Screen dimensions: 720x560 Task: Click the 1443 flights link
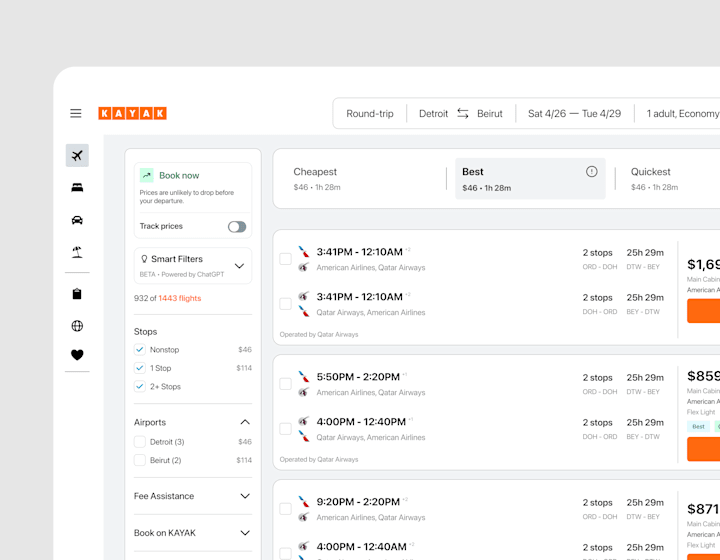[180, 298]
